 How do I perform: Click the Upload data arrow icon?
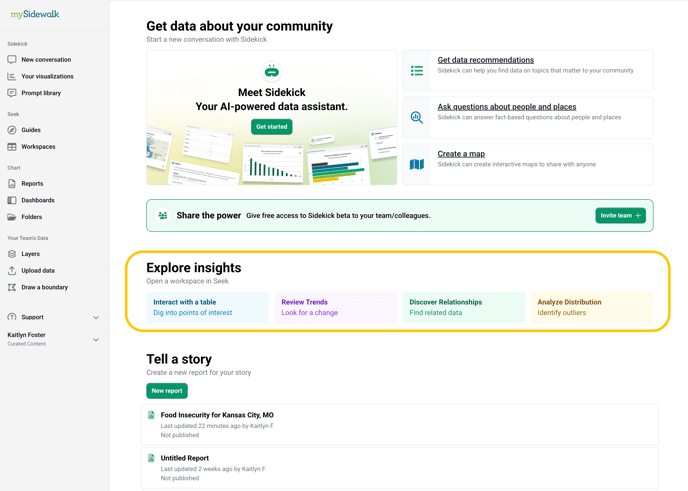tap(12, 270)
